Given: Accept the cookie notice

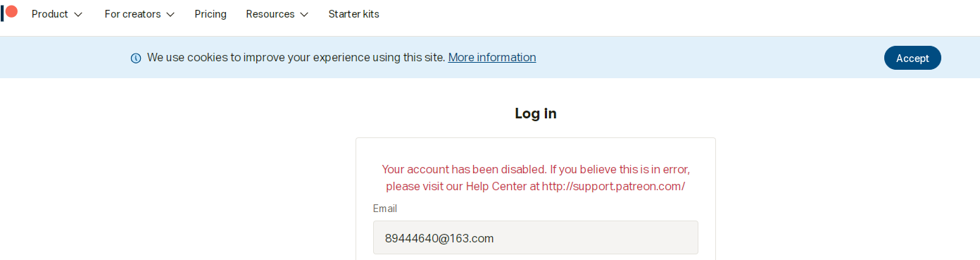Looking at the screenshot, I should [912, 58].
